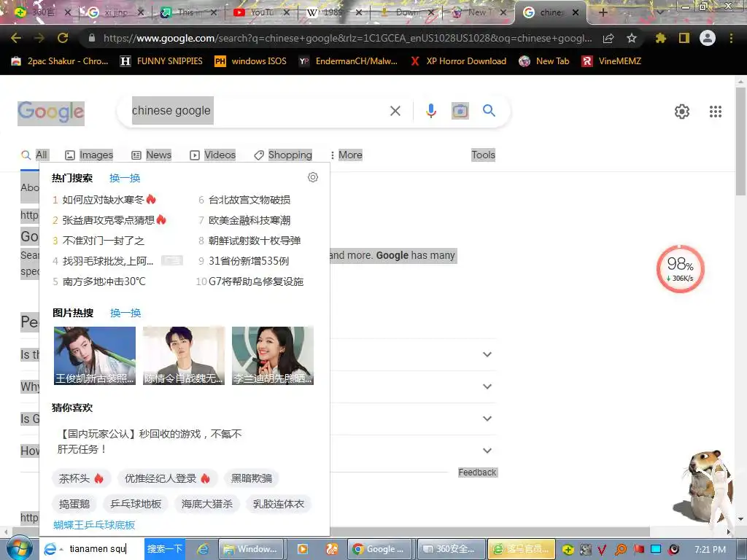
Task: Open the share icon in the address bar
Action: pyautogui.click(x=608, y=39)
